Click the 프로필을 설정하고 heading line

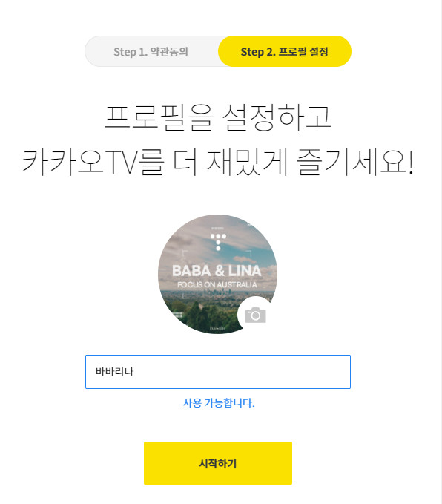(x=218, y=117)
